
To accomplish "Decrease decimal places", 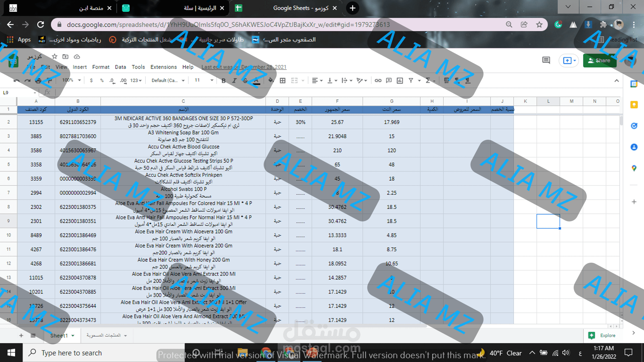I will click(112, 81).
